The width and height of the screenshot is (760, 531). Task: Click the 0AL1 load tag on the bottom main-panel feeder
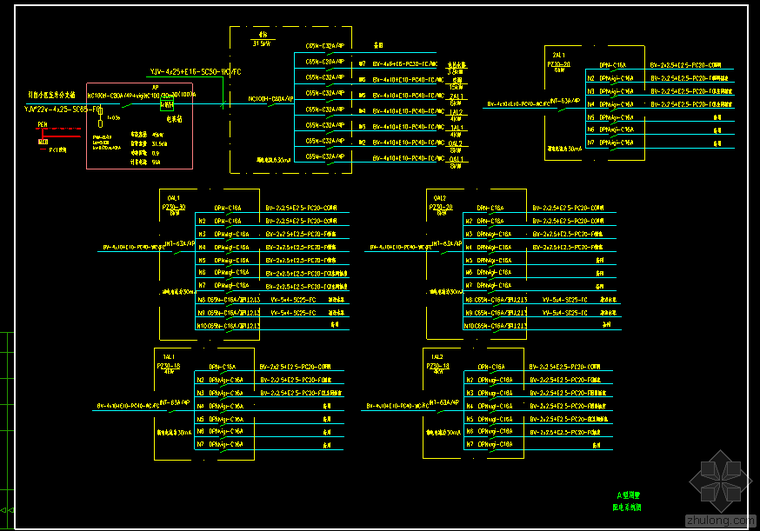456,159
